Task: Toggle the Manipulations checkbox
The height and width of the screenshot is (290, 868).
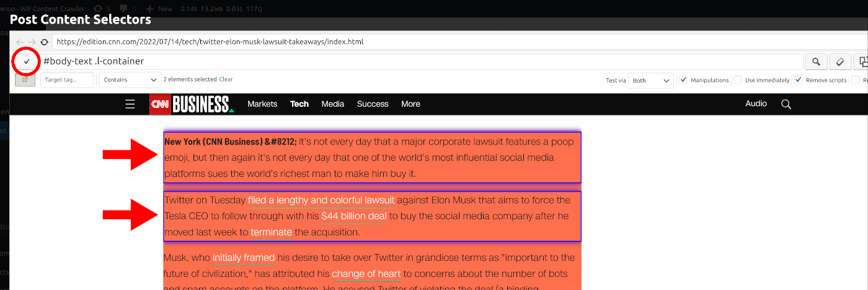Action: pos(683,79)
